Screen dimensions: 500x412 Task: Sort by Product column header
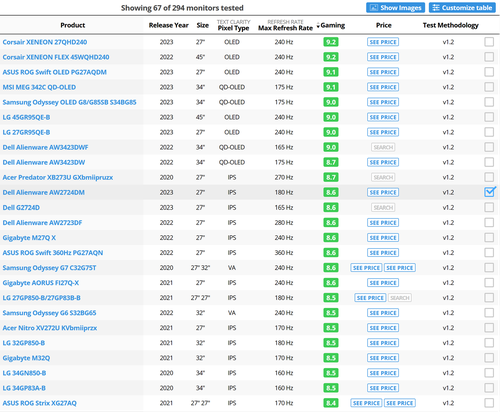point(73,25)
